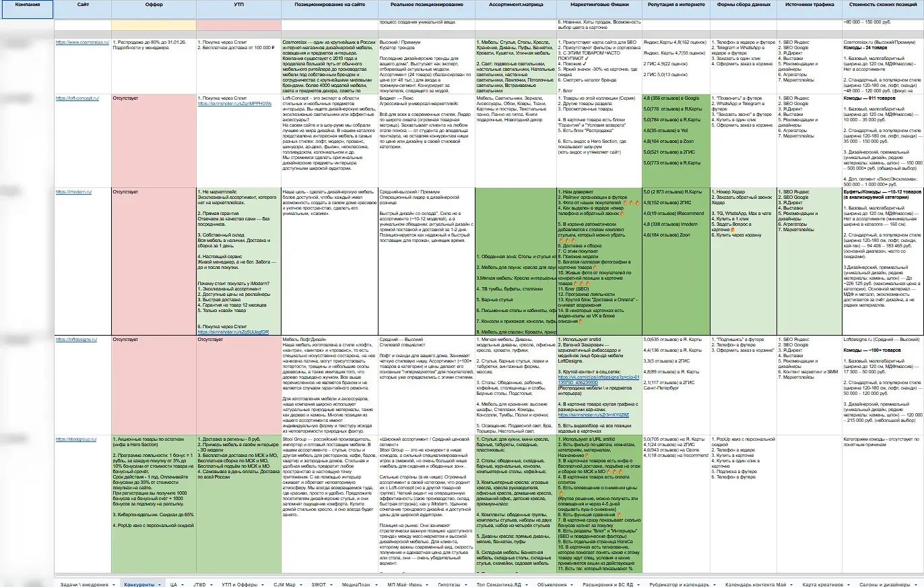The width and height of the screenshot is (924, 587).
Task: Follow the loft-concept.ru site link
Action: pyautogui.click(x=77, y=98)
